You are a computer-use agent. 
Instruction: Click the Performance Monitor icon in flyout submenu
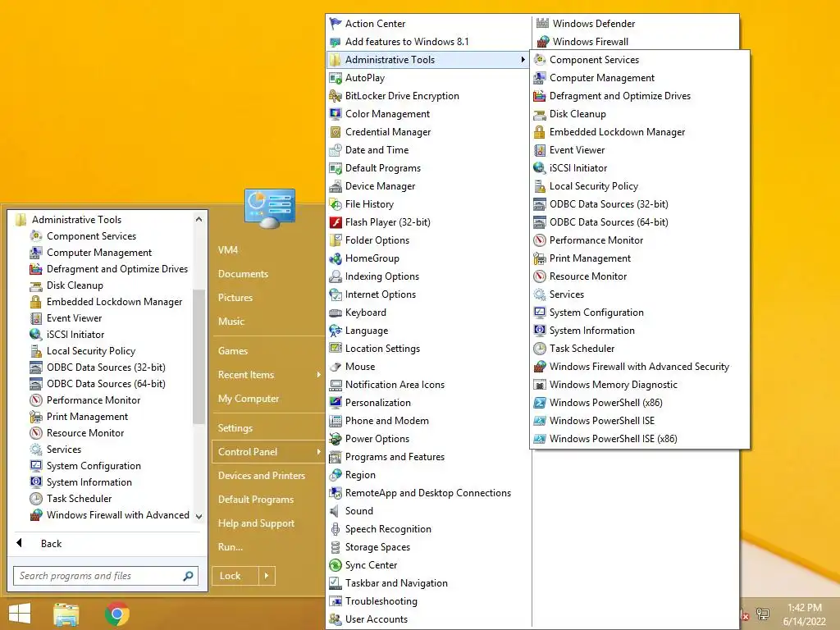[540, 240]
